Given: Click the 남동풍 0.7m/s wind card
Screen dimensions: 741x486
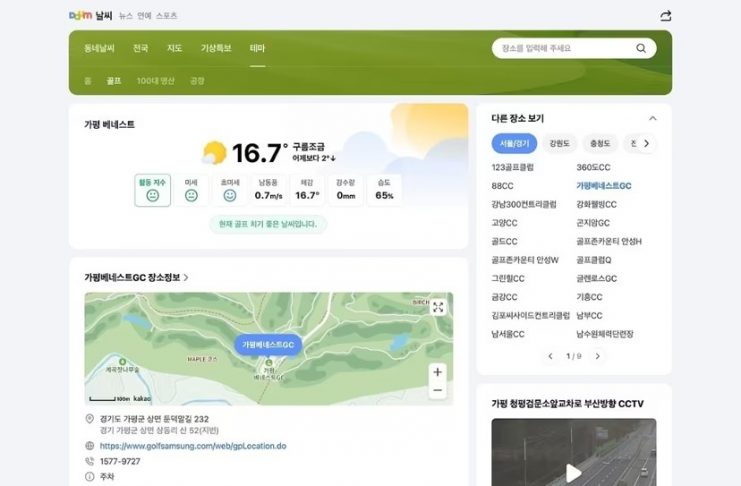Looking at the screenshot, I should pos(268,190).
